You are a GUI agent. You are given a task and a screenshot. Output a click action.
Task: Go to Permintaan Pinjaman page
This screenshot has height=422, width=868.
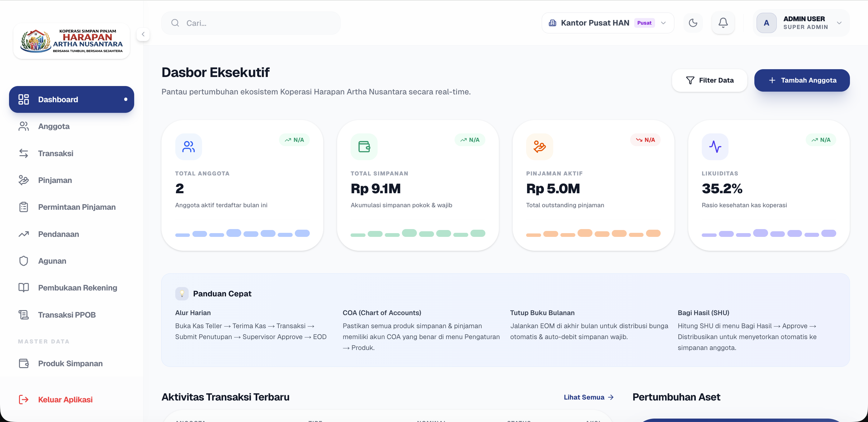tap(77, 207)
